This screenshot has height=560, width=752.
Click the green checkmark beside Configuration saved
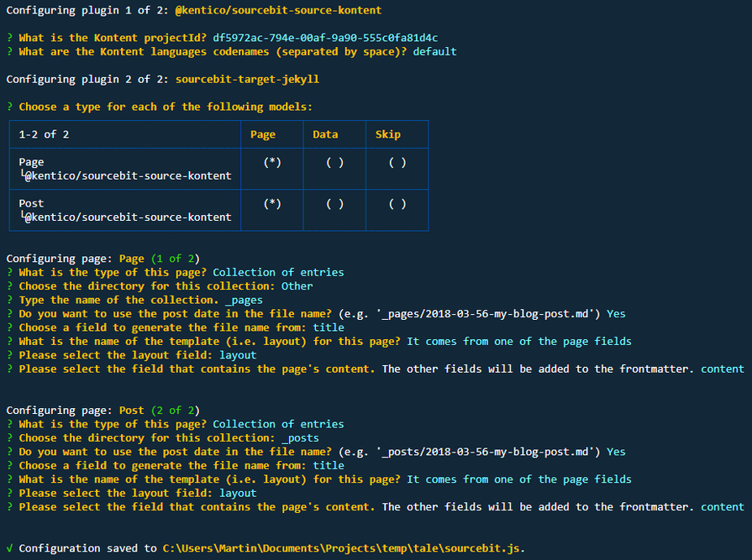click(x=9, y=548)
